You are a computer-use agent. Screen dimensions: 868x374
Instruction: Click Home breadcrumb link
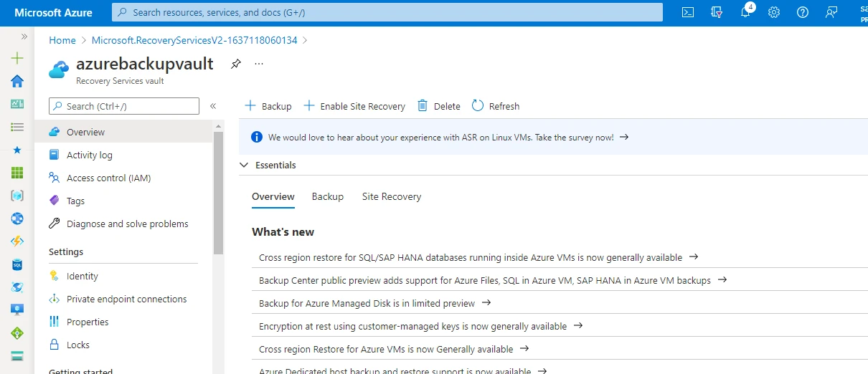(x=62, y=40)
